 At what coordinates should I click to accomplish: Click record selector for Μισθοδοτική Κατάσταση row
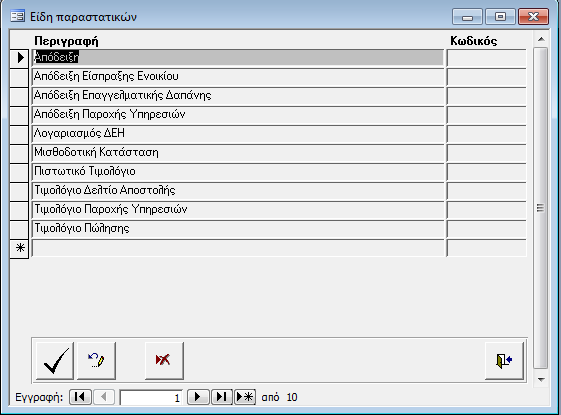[19, 153]
